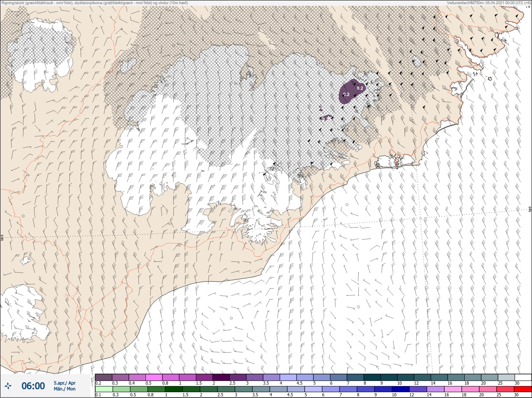Select the red 30 swatch in lower scale
The image size is (532, 398).
523,389
